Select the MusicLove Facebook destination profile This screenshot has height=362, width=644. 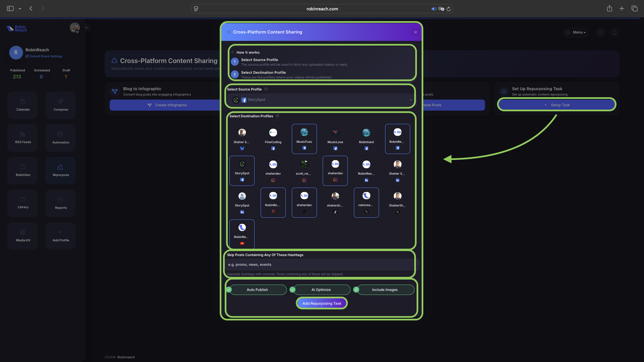pyautogui.click(x=335, y=139)
